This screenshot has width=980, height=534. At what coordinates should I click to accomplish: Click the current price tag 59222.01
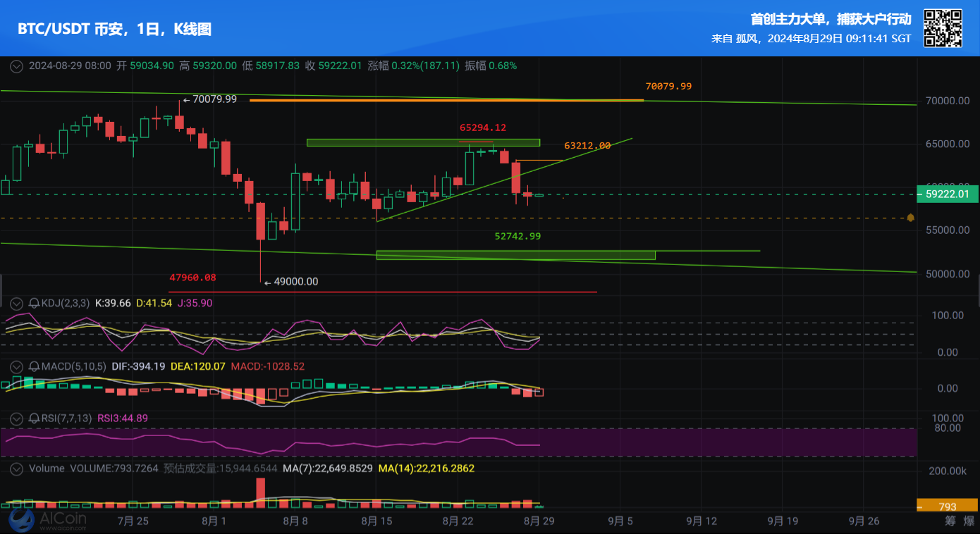coord(947,194)
